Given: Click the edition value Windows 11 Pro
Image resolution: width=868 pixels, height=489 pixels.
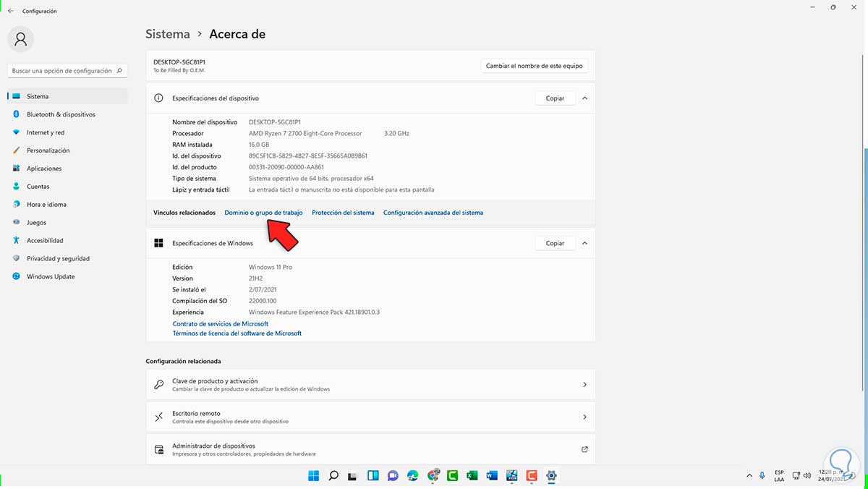Looking at the screenshot, I should point(271,267).
